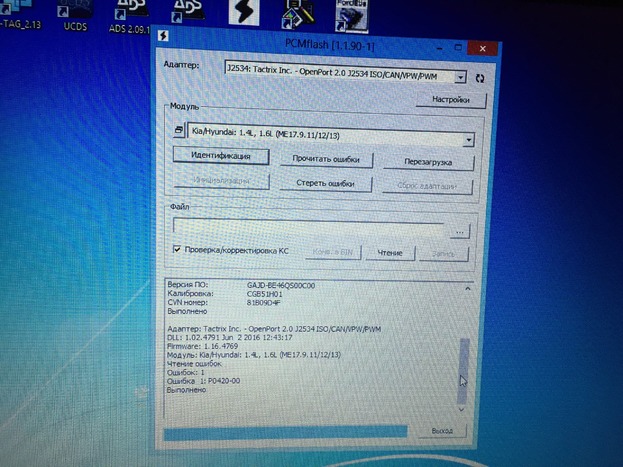623x467 pixels.
Task: Click the file path input field
Action: click(310, 229)
